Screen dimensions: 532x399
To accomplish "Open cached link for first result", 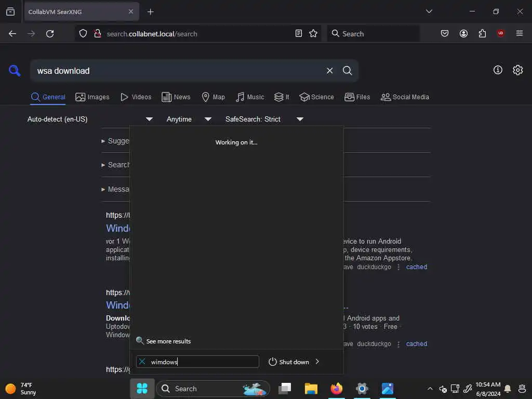I will pos(416,267).
